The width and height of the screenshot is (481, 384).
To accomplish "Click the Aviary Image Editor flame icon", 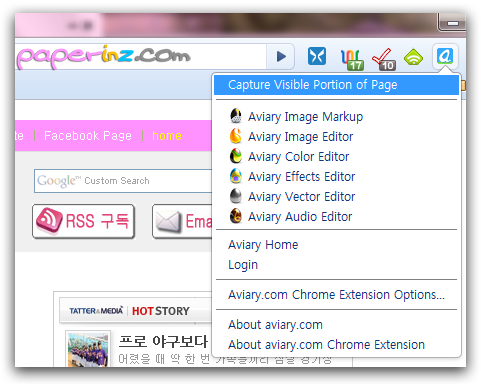I will [236, 136].
